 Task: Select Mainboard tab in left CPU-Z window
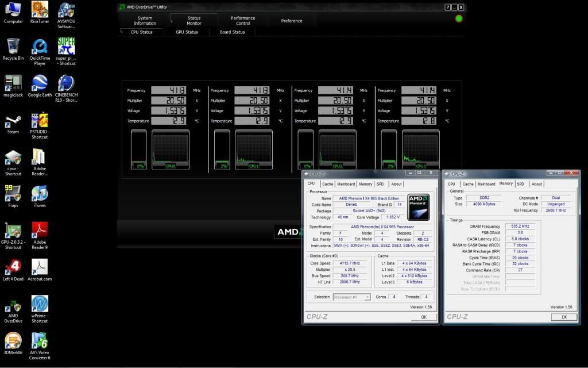point(346,184)
